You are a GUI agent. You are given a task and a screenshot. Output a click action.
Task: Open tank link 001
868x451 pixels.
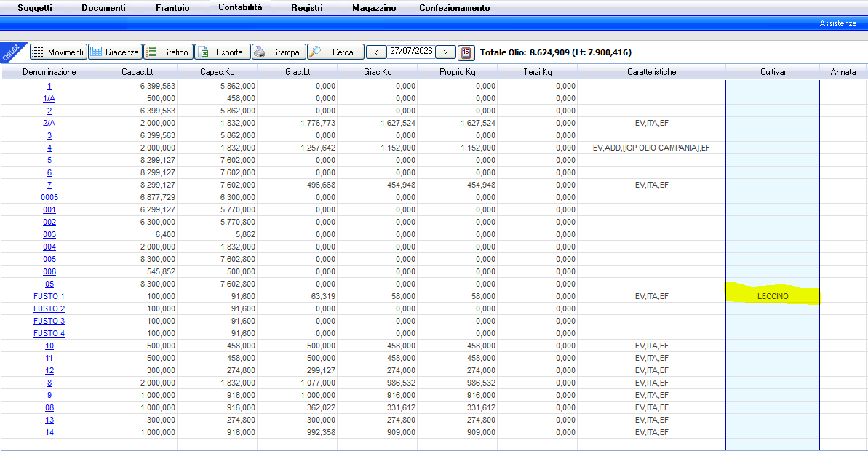49,209
